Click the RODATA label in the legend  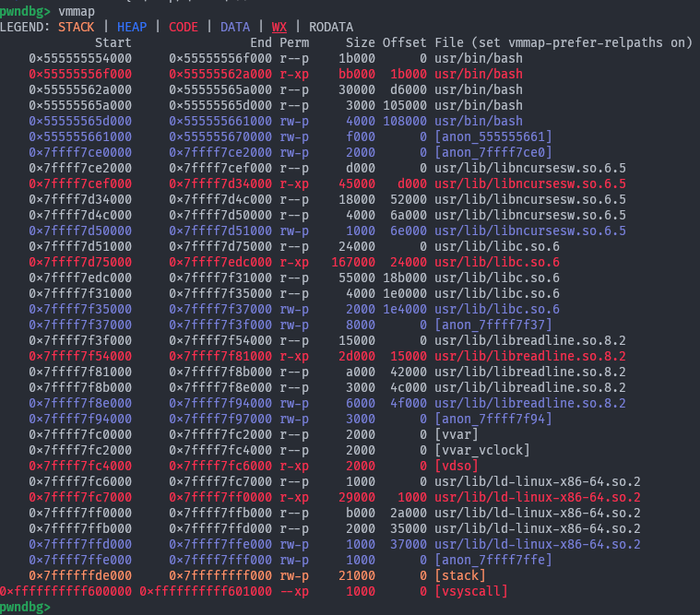pos(331,27)
